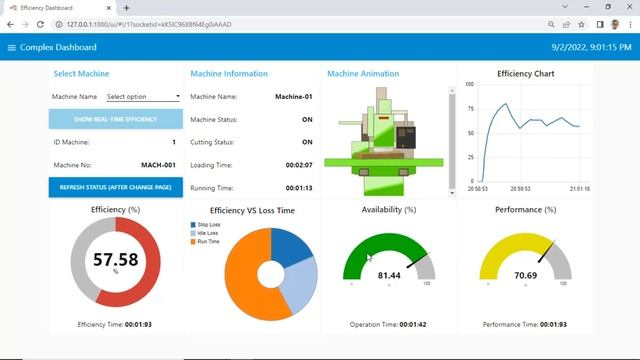Click Show Real-Time Efficiency button
Image resolution: width=640 pixels, height=360 pixels.
coord(116,119)
